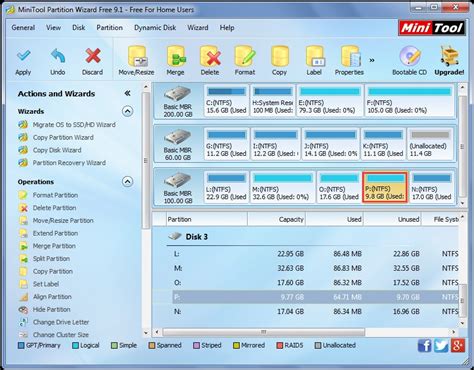Screen dimensions: 474x370
Task: Click Extend Partition operation
Action: [49, 233]
